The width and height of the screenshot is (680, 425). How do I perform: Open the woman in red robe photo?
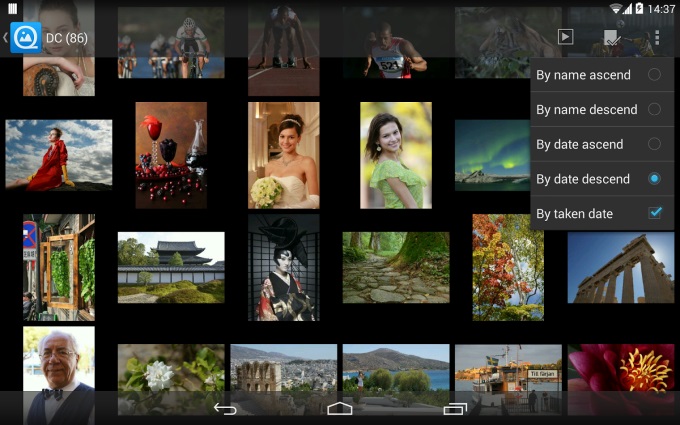point(58,155)
